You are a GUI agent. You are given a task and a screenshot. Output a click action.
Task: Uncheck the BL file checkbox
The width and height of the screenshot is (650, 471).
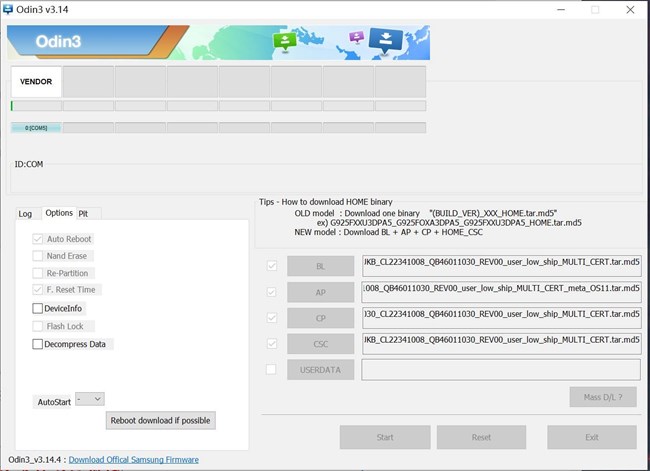pos(272,266)
